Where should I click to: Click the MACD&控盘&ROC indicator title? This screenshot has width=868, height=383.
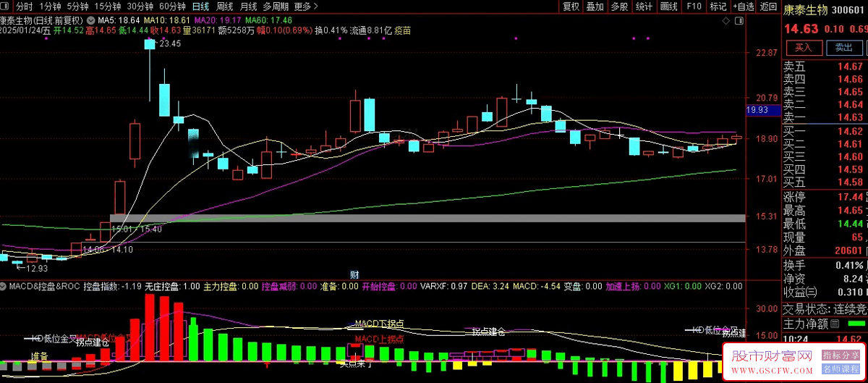point(44,286)
